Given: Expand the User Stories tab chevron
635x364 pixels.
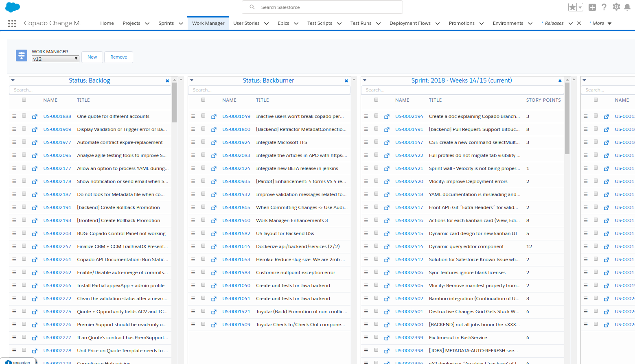Looking at the screenshot, I should coord(266,24).
